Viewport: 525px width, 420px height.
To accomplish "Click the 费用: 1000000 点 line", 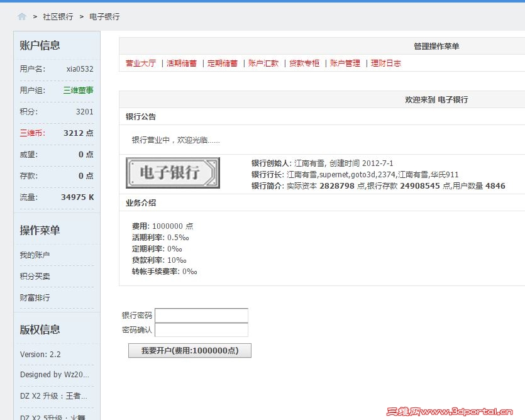I will pyautogui.click(x=163, y=226).
